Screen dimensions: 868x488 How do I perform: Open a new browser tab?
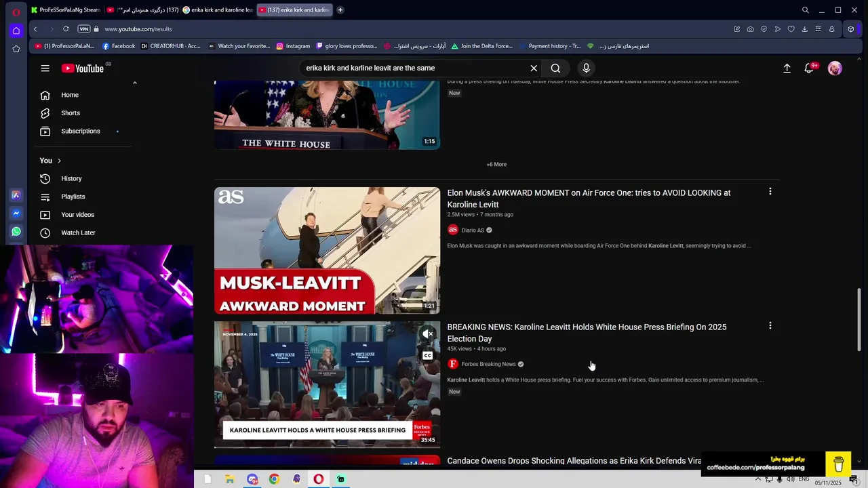coord(340,10)
